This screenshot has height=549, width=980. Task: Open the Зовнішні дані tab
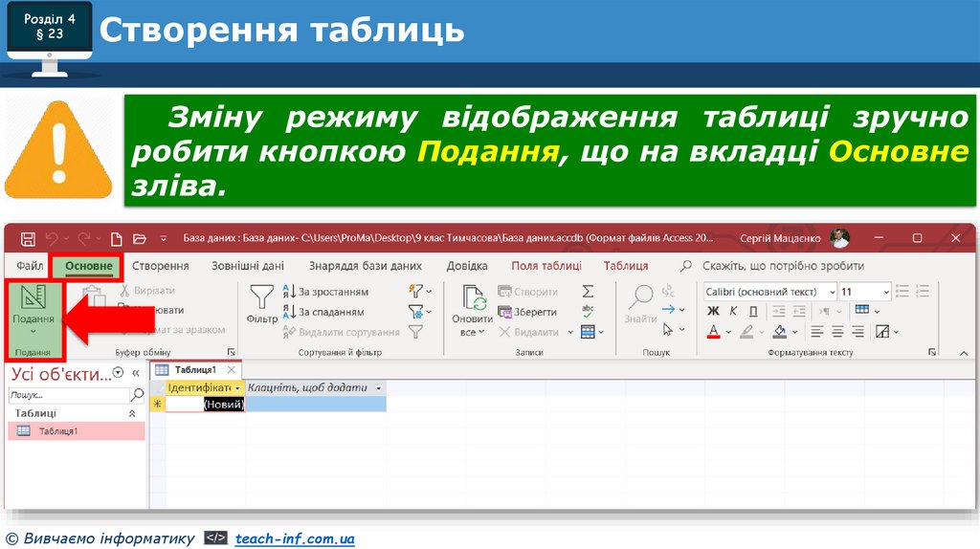(x=248, y=266)
